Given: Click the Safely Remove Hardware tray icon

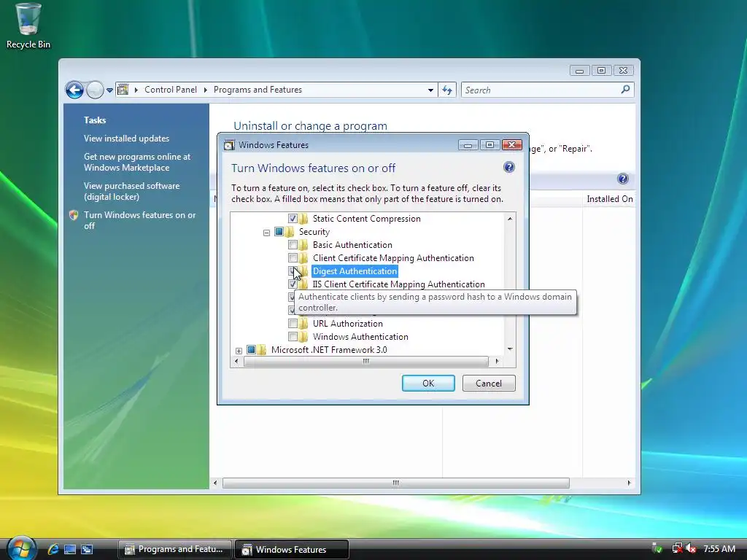Looking at the screenshot, I should click(x=657, y=548).
